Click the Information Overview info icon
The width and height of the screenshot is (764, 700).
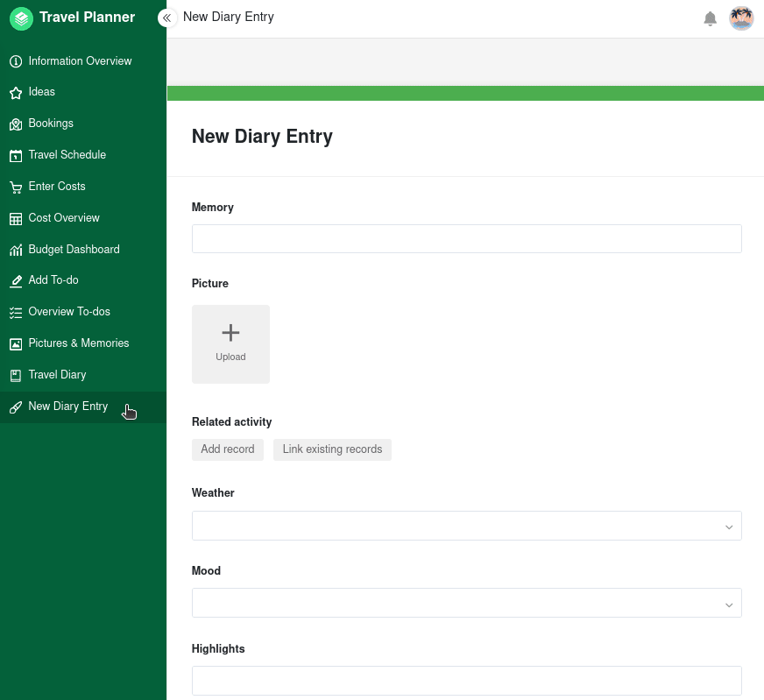click(16, 61)
